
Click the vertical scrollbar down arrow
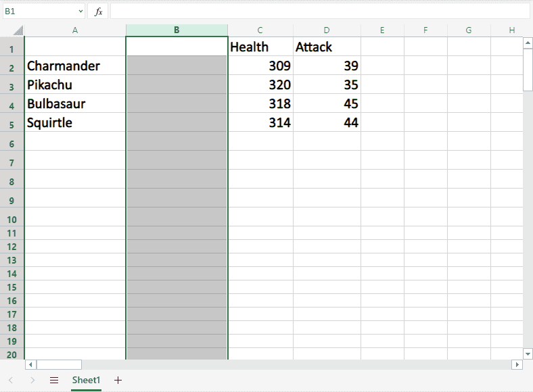coord(528,353)
